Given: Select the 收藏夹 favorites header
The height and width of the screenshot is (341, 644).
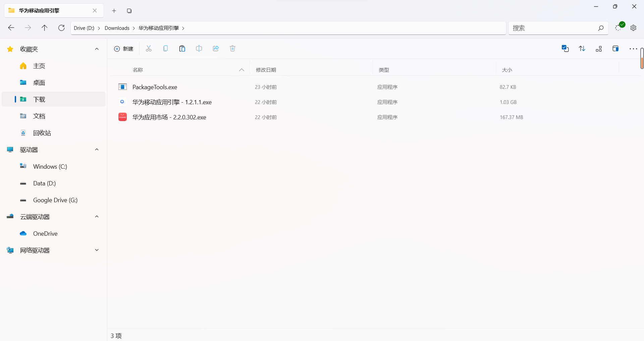Looking at the screenshot, I should (29, 49).
